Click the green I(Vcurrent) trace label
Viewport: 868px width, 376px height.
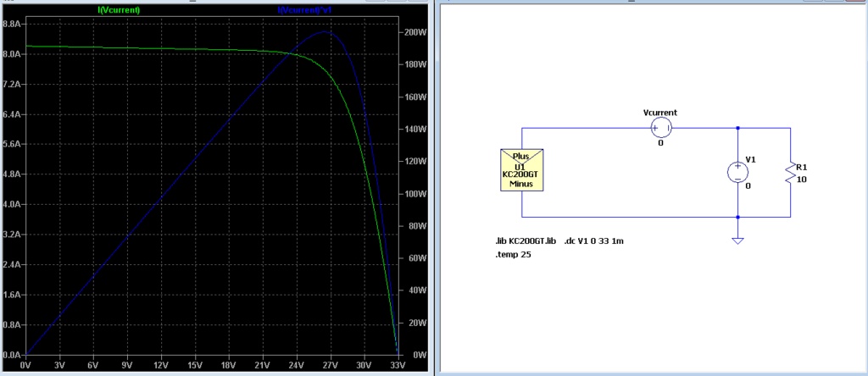point(119,10)
